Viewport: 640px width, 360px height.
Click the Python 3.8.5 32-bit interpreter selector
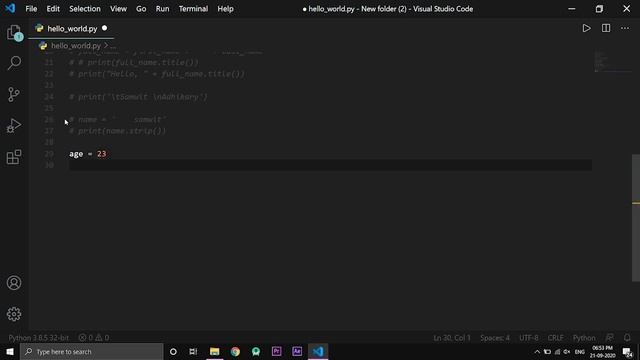tap(38, 338)
